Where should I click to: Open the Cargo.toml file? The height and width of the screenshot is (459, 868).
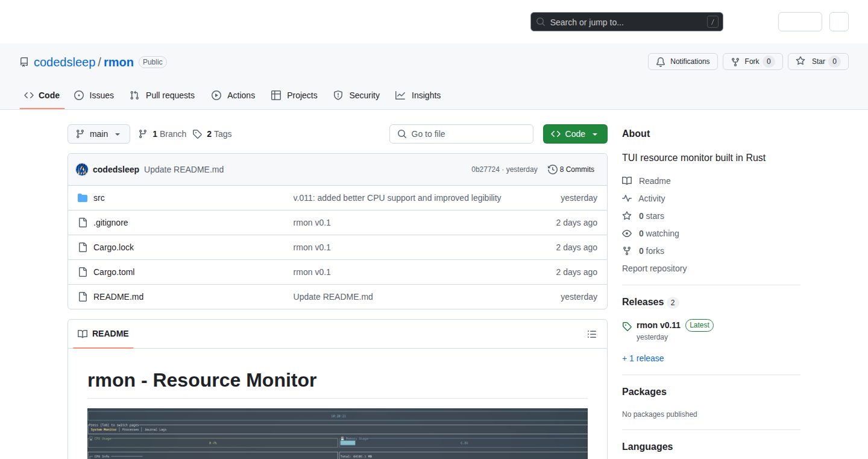click(114, 272)
